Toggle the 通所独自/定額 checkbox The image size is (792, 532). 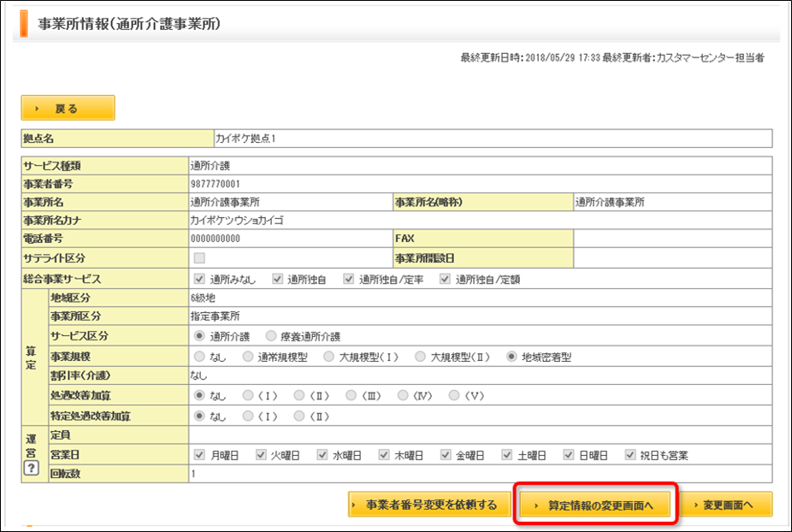tap(445, 279)
